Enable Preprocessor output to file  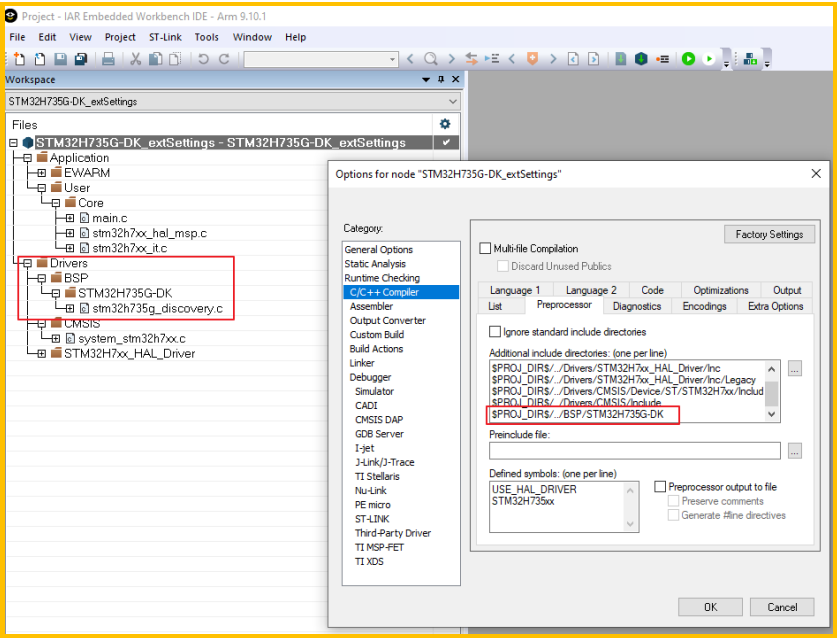[660, 486]
